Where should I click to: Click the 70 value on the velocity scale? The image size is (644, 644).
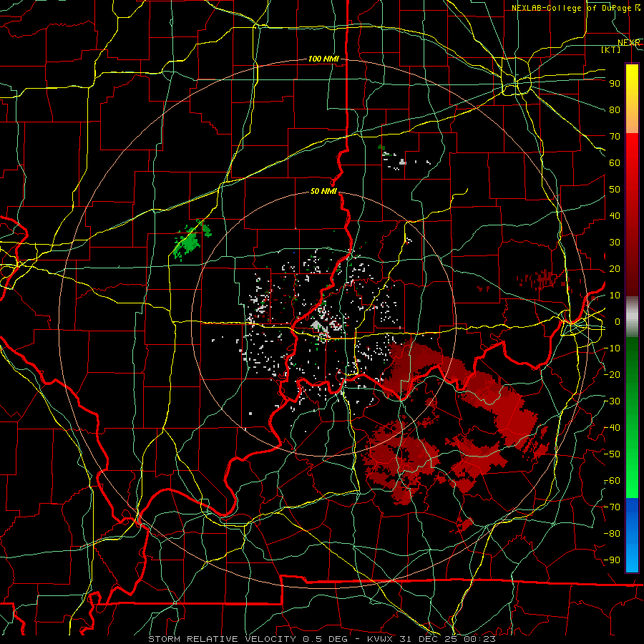tap(615, 137)
